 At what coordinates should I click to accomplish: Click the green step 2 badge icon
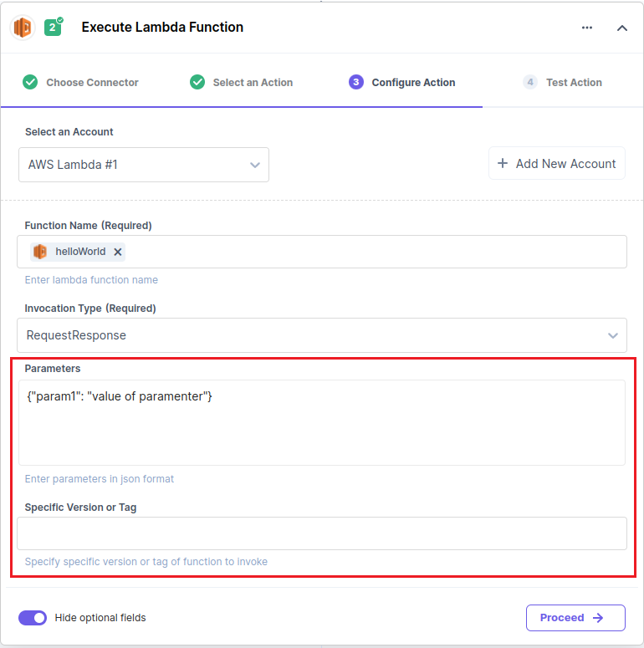[53, 28]
